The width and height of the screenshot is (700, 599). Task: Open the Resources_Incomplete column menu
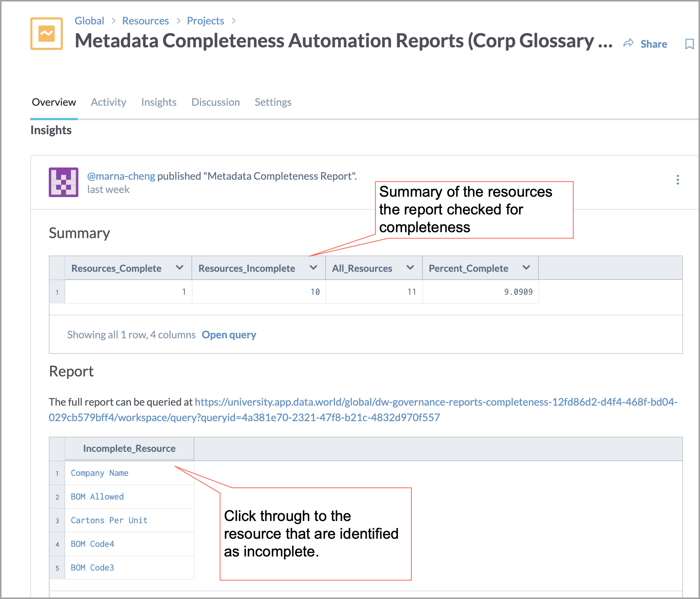pyautogui.click(x=314, y=268)
